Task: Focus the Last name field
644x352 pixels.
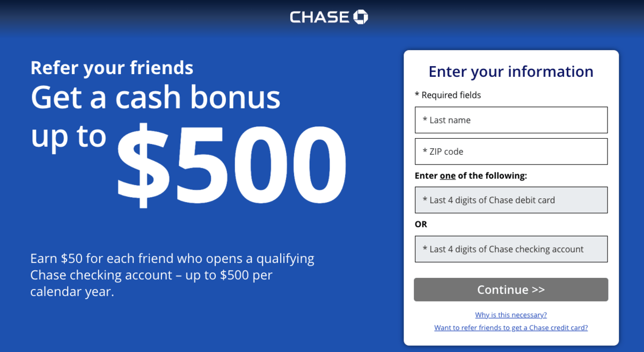Action: tap(511, 120)
